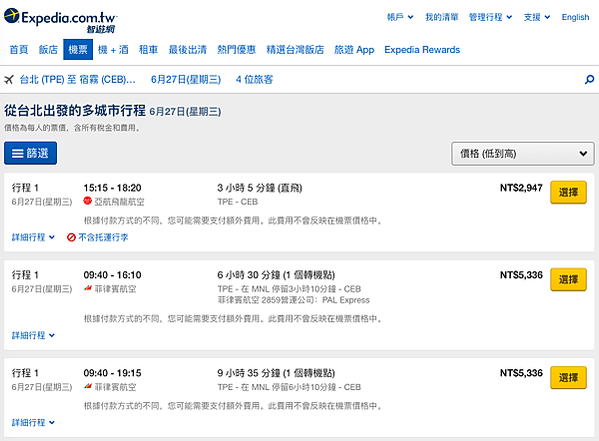Open the 管理行程 dropdown menu
599x441 pixels.
coord(490,17)
